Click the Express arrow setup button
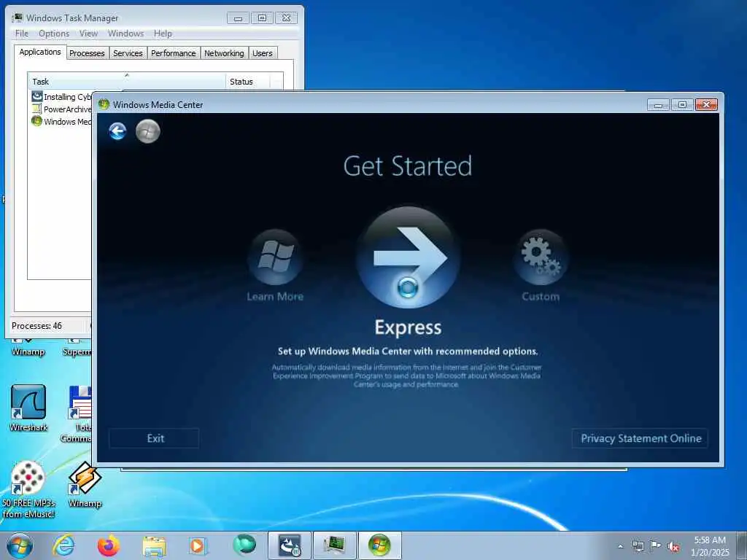 click(x=409, y=257)
